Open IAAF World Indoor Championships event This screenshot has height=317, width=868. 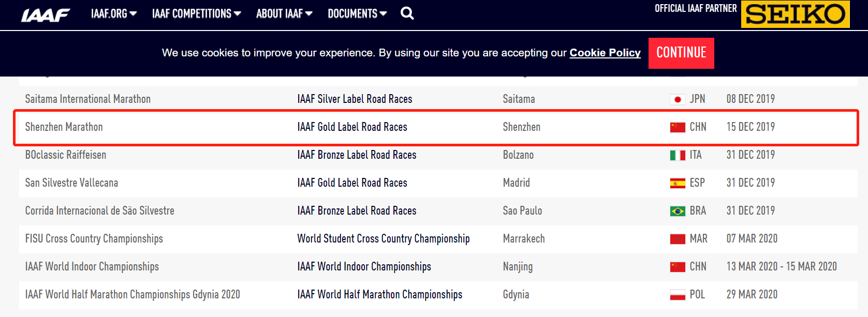92,266
